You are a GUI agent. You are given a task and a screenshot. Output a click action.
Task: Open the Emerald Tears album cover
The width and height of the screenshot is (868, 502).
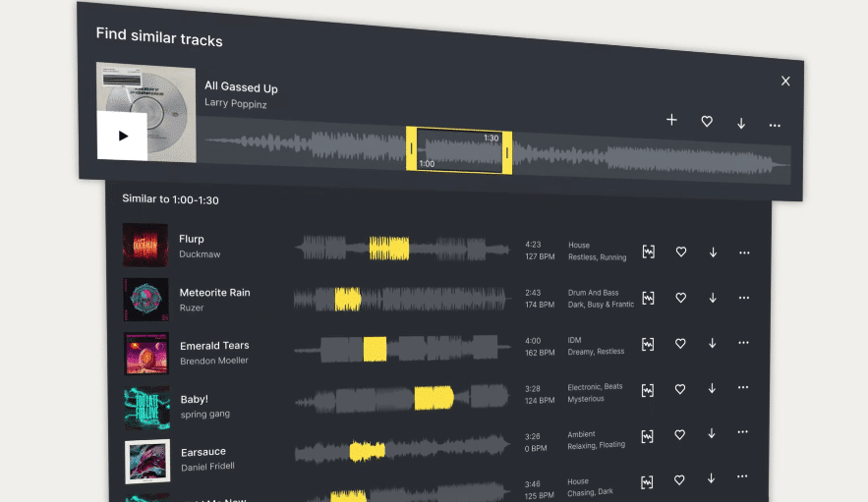(x=146, y=354)
